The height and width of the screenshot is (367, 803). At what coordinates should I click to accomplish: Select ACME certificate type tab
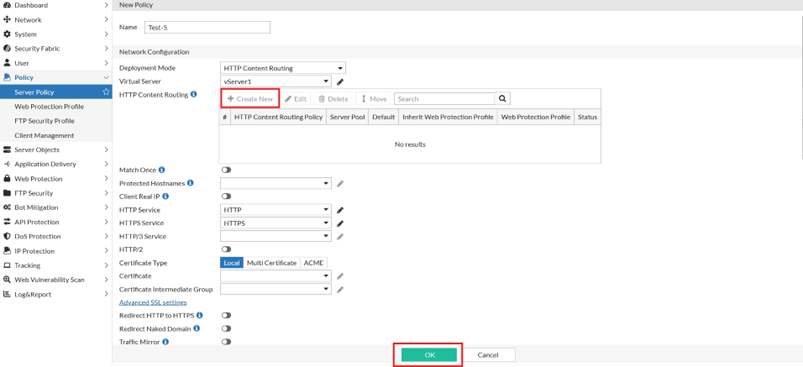313,263
